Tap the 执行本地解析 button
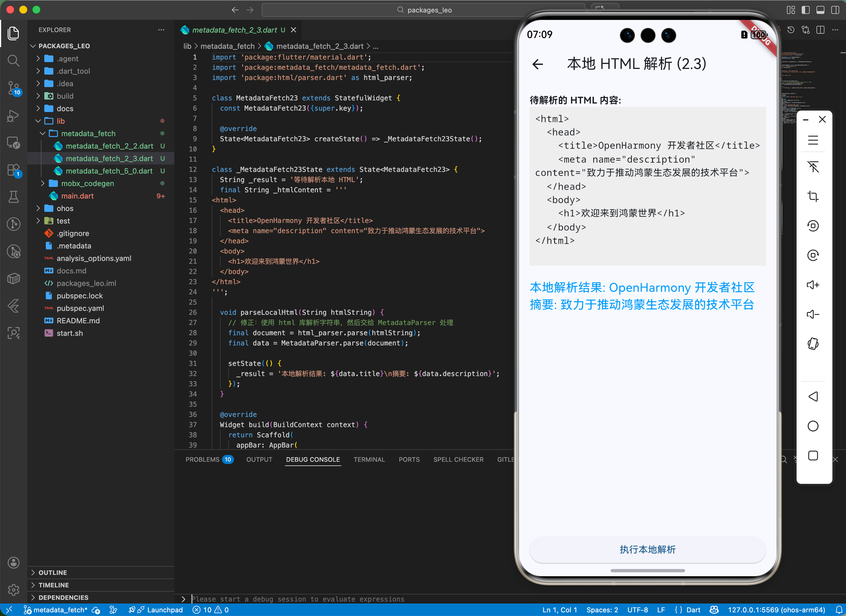The image size is (846, 616). [648, 549]
